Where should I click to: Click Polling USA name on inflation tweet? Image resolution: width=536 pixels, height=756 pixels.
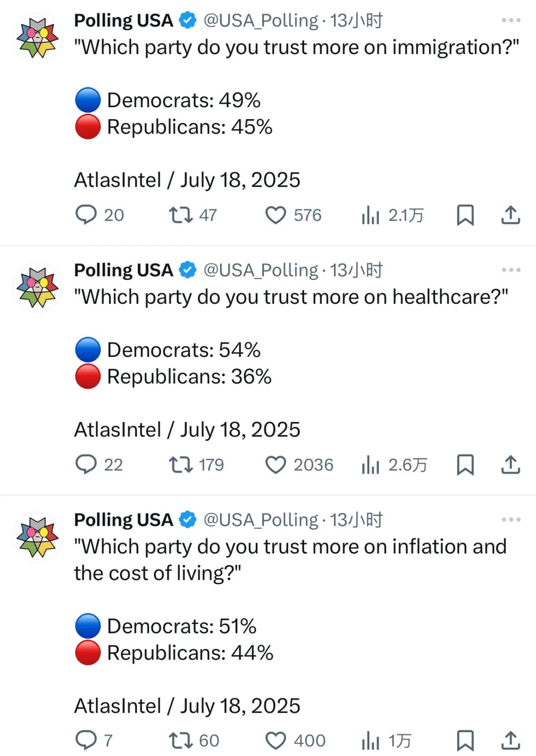[x=124, y=520]
